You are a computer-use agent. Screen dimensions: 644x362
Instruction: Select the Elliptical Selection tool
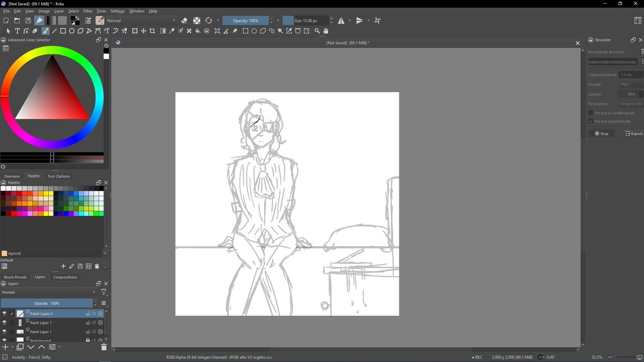tap(254, 31)
